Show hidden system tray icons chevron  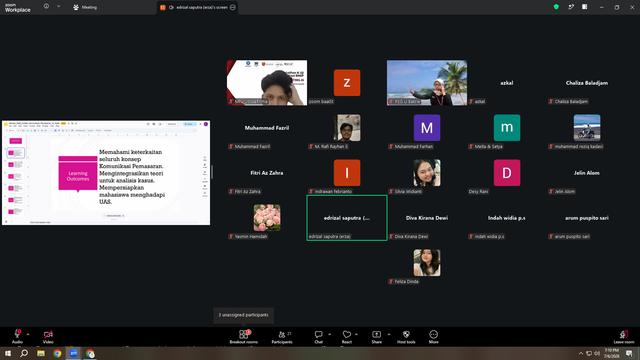(580, 353)
